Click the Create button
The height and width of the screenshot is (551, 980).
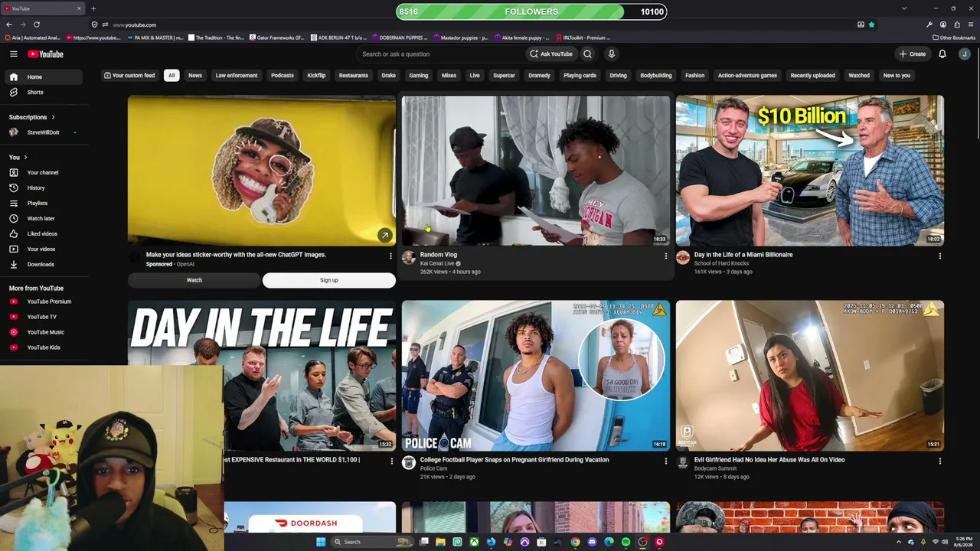point(913,54)
